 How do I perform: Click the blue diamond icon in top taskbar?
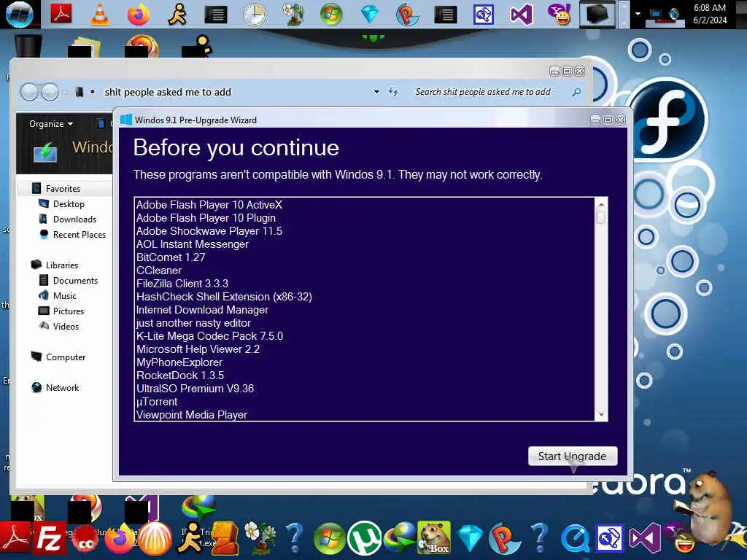click(370, 15)
